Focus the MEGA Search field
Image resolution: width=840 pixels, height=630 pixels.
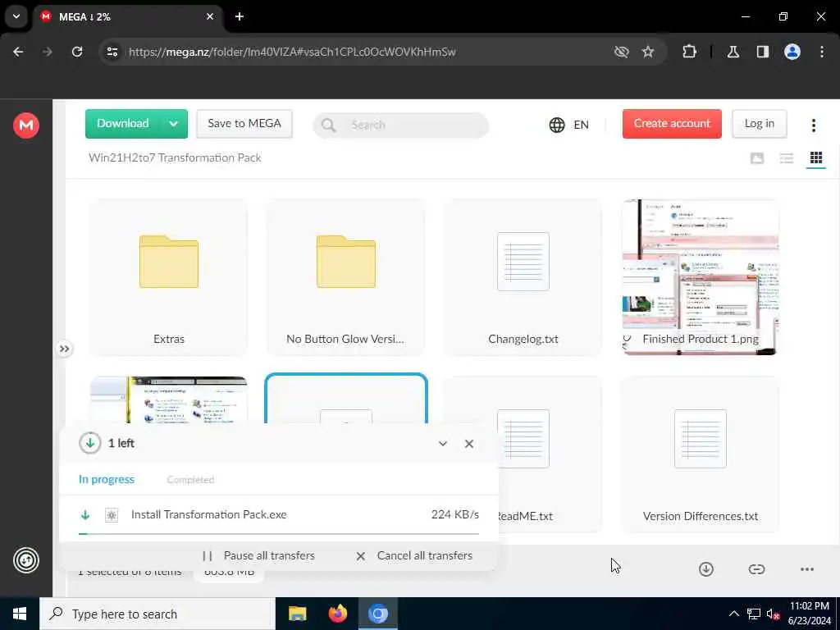(x=400, y=125)
